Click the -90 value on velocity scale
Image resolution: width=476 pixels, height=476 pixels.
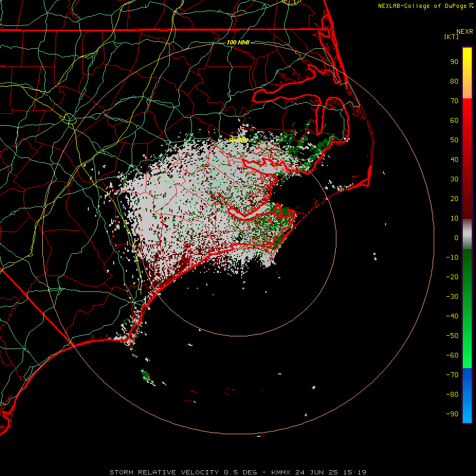[452, 414]
